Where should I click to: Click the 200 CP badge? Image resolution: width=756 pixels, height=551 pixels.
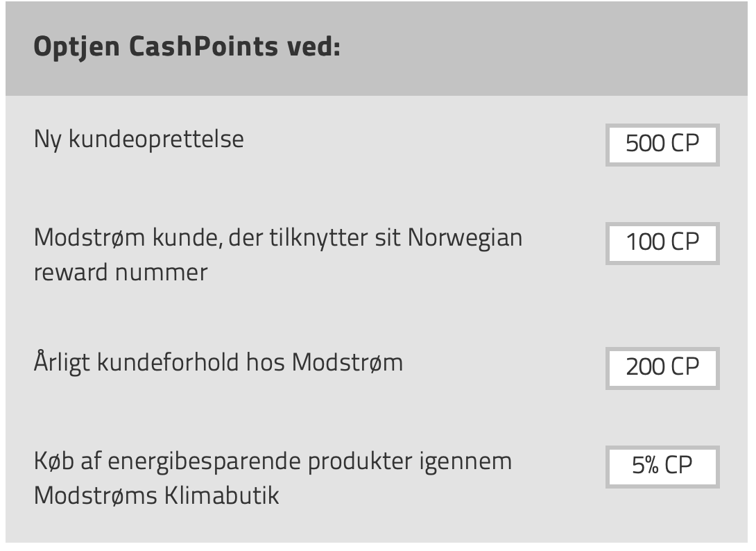pos(662,367)
